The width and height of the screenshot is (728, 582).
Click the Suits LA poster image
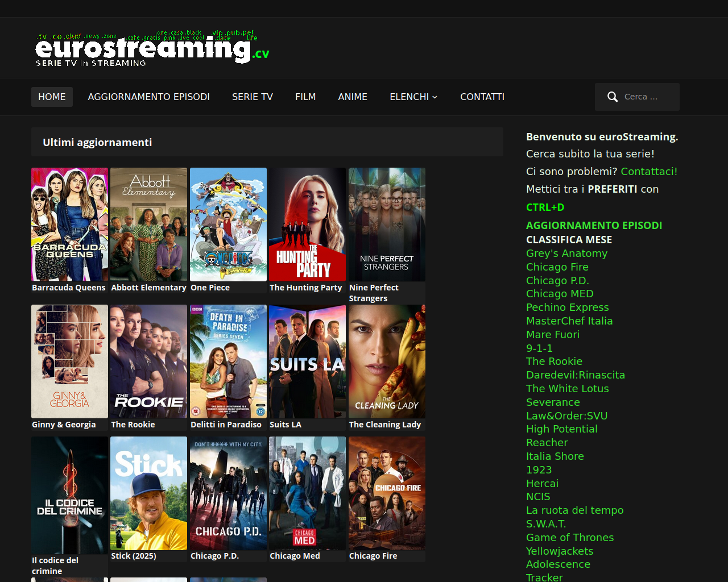pos(307,361)
